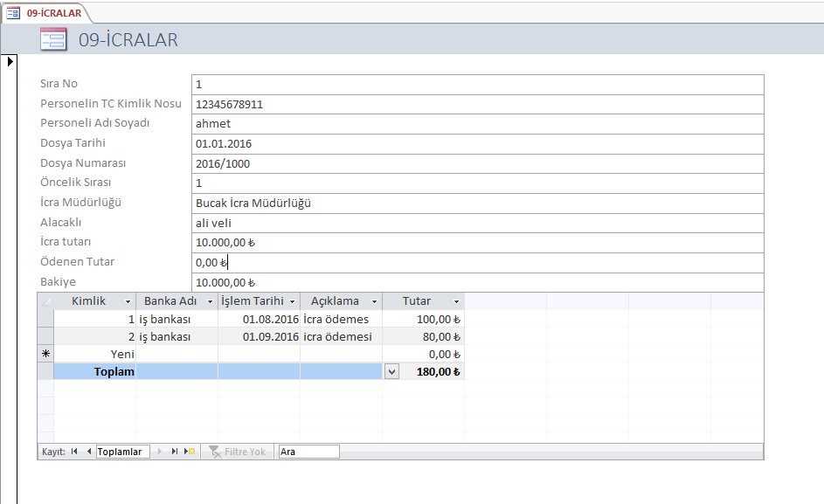Click select-all corner box of subform datasheet

click(x=45, y=301)
